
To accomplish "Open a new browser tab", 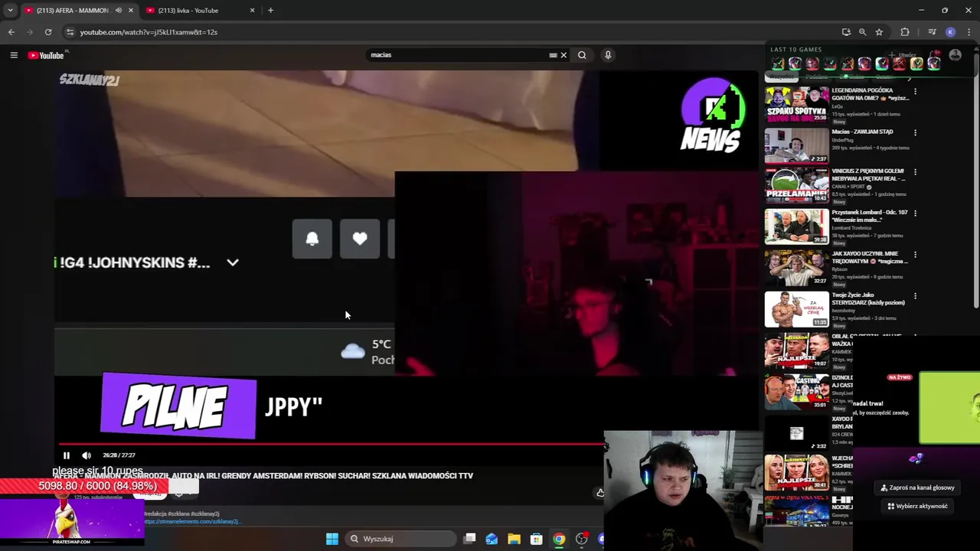I will [270, 11].
